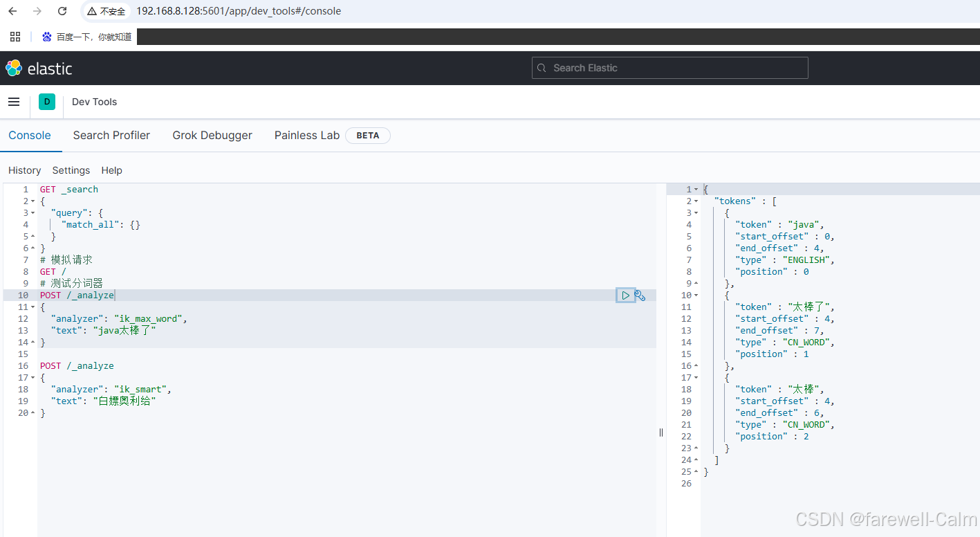Collapse the ik_smart body at line 17
The width and height of the screenshot is (980, 537).
click(33, 378)
